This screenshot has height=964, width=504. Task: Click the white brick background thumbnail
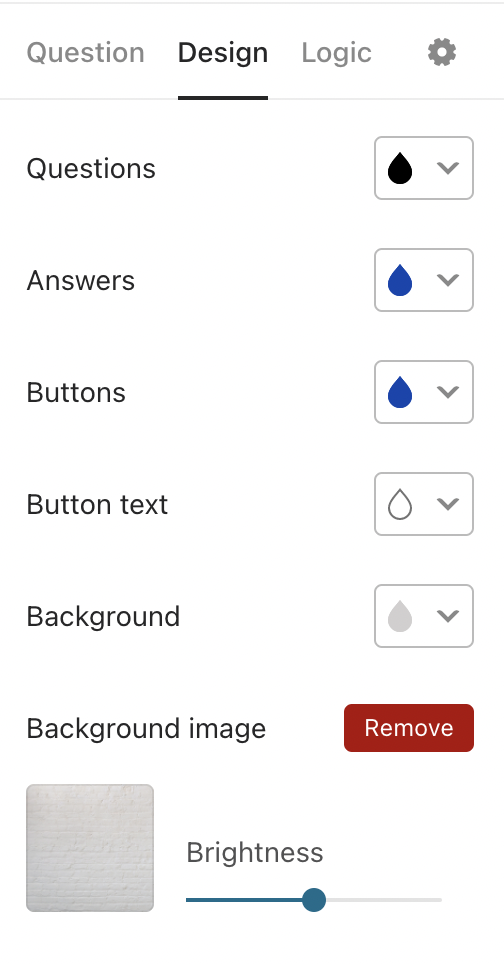pos(90,848)
